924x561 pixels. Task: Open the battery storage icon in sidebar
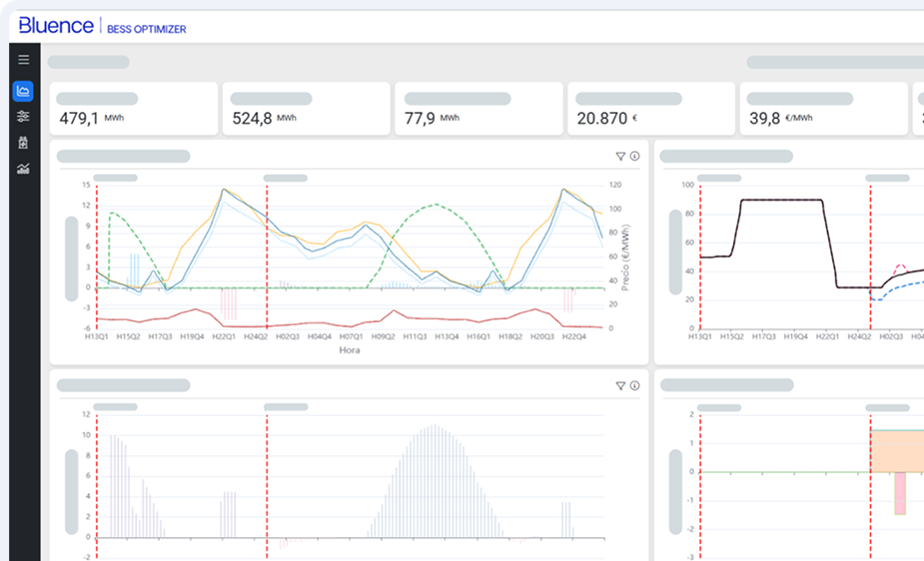click(23, 143)
